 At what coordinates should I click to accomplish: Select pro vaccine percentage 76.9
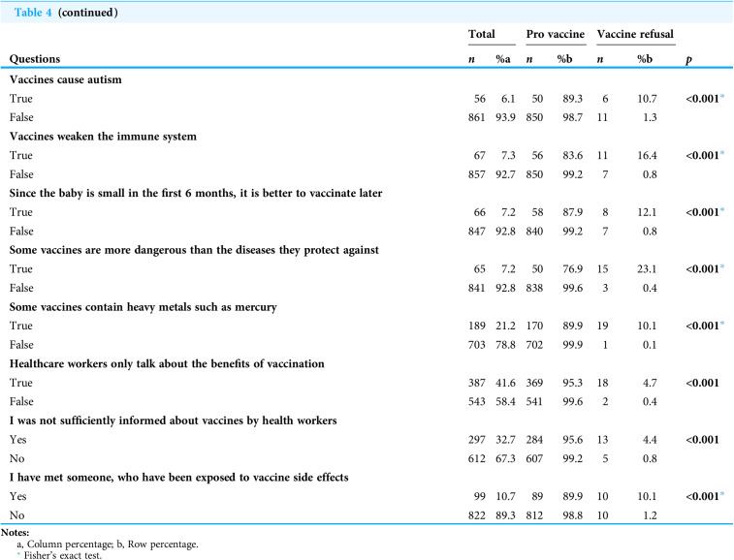[x=572, y=269]
